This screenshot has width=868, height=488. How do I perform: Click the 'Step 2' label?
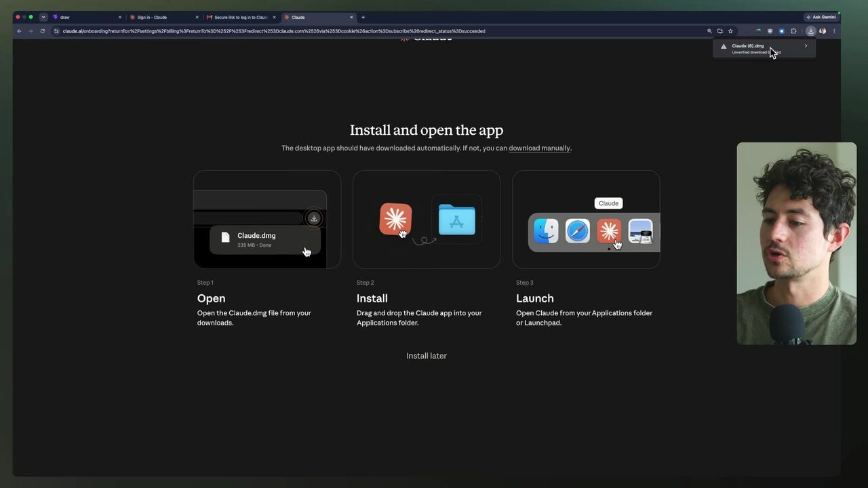tap(365, 283)
